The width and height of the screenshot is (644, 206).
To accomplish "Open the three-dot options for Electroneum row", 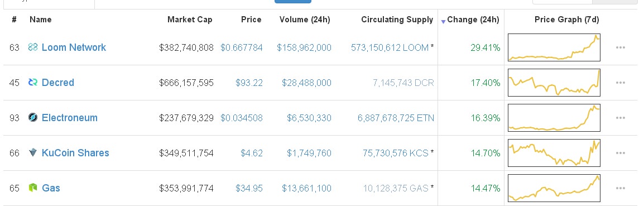I will (620, 118).
